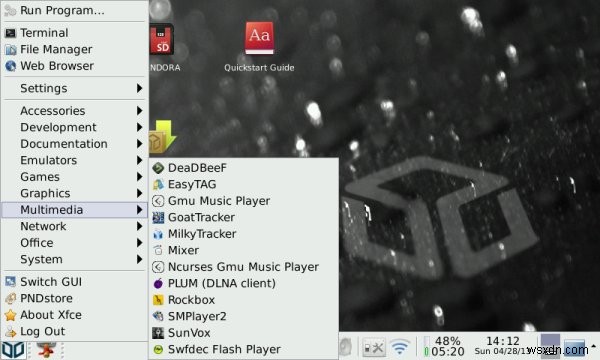The height and width of the screenshot is (360, 600).
Task: Open the Office category
Action: (x=75, y=243)
